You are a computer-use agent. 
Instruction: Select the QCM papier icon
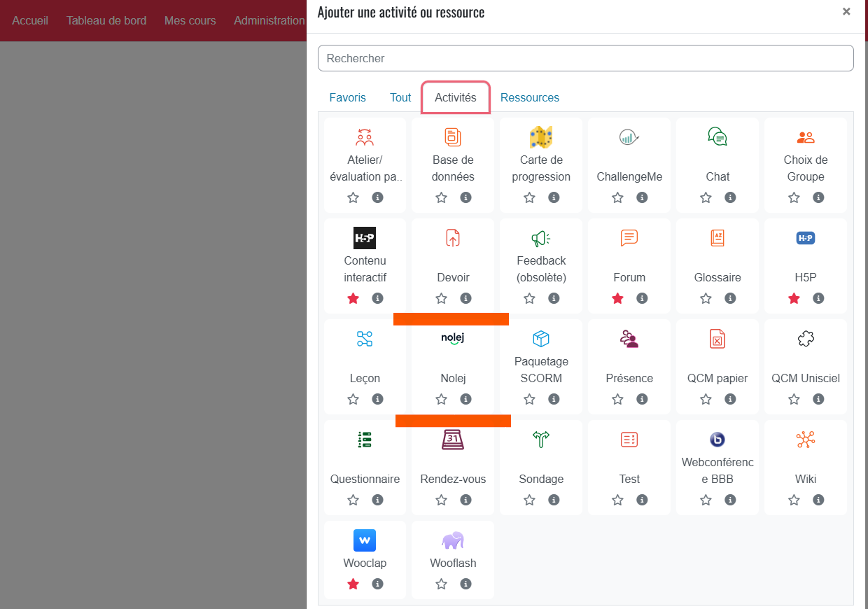pos(717,339)
